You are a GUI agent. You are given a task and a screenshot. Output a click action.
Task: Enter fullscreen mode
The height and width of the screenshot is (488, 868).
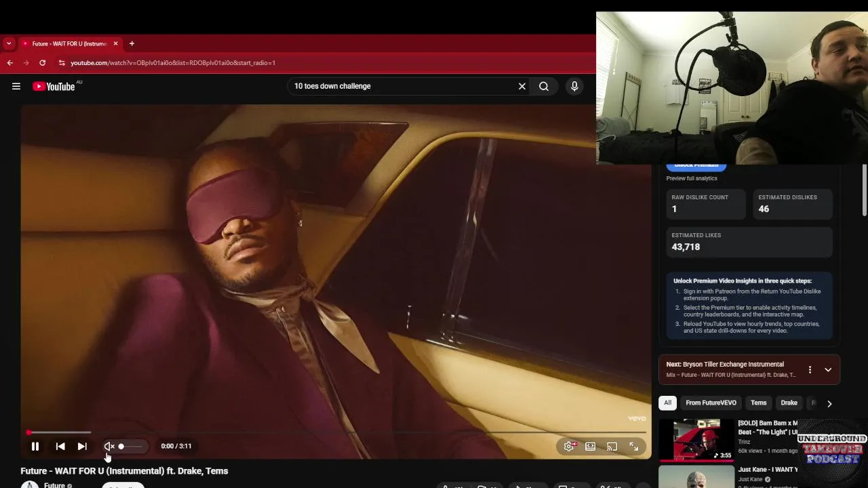(633, 446)
